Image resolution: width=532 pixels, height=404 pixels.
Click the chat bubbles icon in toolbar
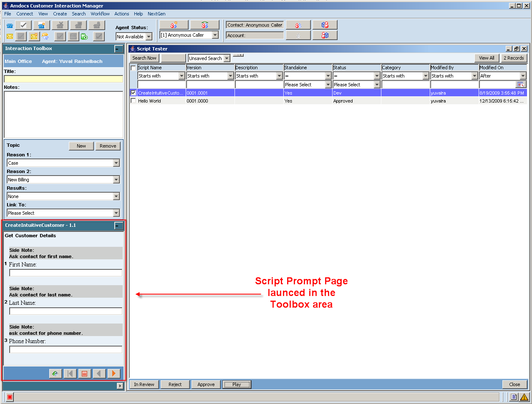pos(45,37)
